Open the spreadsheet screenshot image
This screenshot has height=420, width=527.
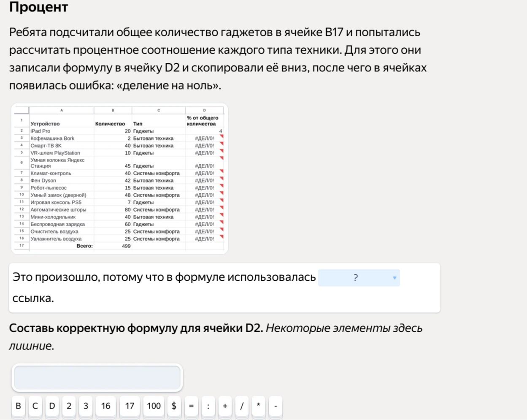pyautogui.click(x=119, y=179)
